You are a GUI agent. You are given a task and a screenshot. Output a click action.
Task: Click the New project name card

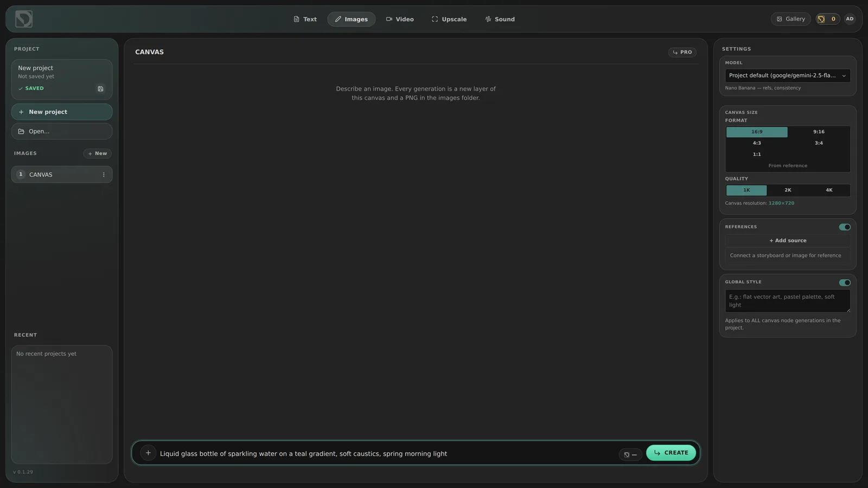[x=62, y=79]
